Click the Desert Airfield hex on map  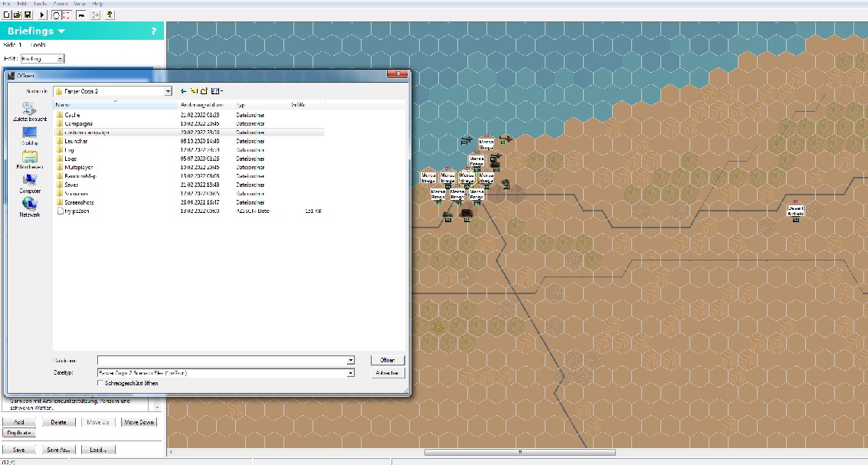point(795,211)
